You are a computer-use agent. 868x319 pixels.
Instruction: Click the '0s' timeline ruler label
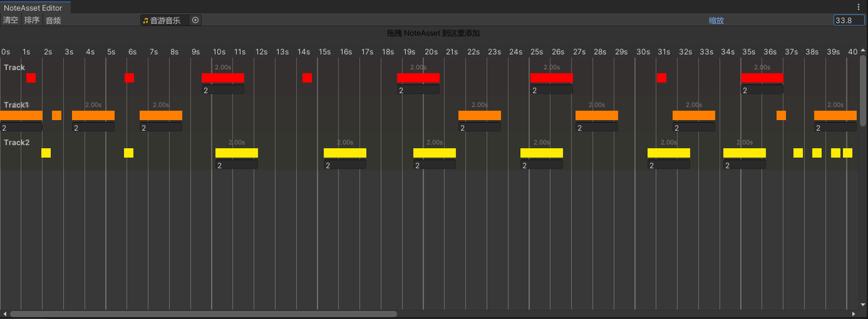(5, 52)
